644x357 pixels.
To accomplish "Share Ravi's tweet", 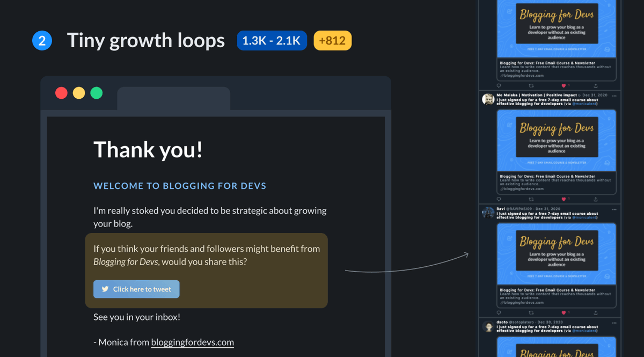I will [x=596, y=312].
